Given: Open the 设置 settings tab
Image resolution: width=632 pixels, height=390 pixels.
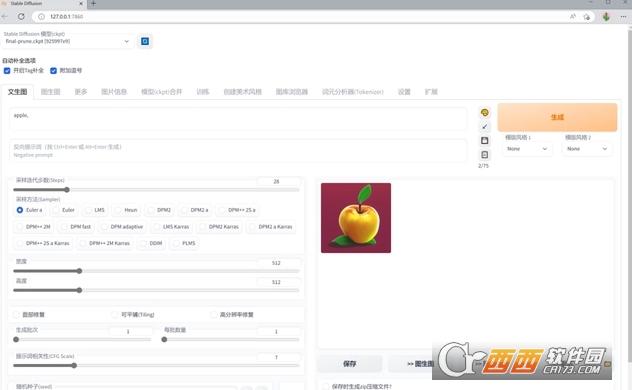Looking at the screenshot, I should coord(404,92).
